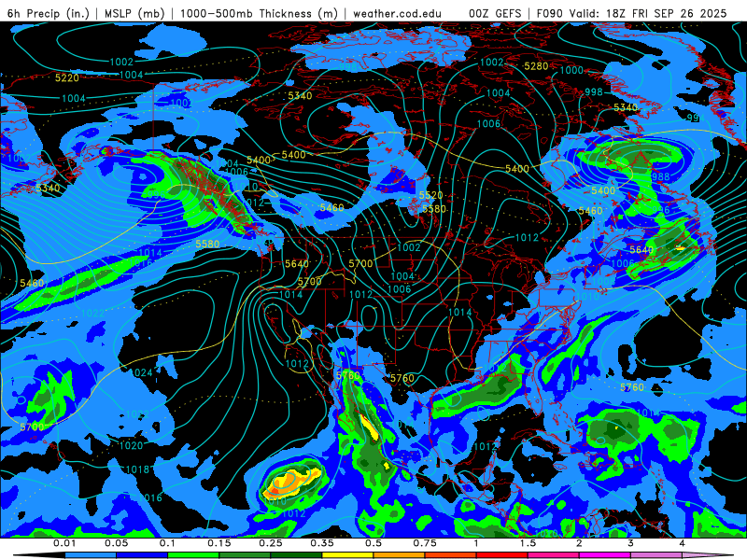Click the '0.75' legend value
Viewport: 747px width, 560px height.
coord(425,543)
